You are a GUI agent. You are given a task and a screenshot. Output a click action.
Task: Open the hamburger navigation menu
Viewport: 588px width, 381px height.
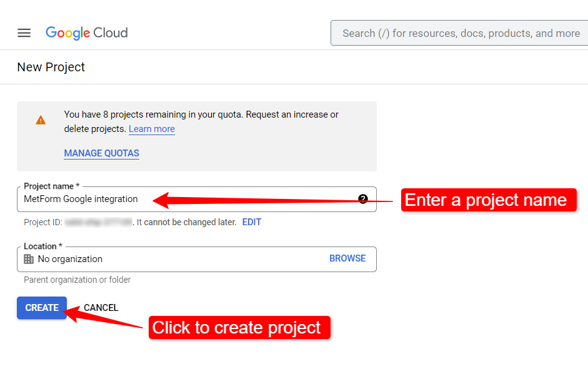[24, 33]
